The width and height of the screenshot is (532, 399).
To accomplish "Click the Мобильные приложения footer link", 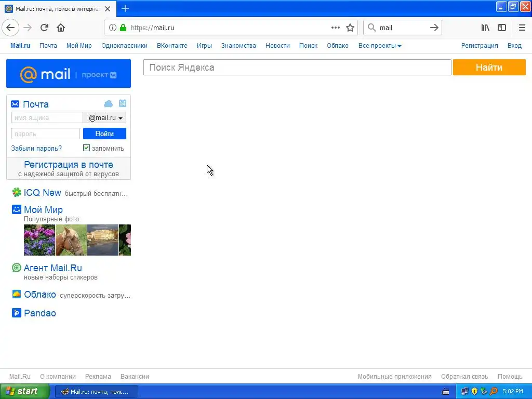I will click(x=395, y=377).
